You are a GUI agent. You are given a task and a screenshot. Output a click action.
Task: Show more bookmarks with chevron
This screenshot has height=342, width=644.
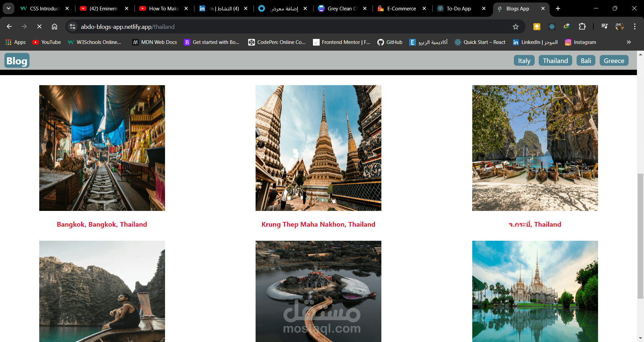click(629, 42)
